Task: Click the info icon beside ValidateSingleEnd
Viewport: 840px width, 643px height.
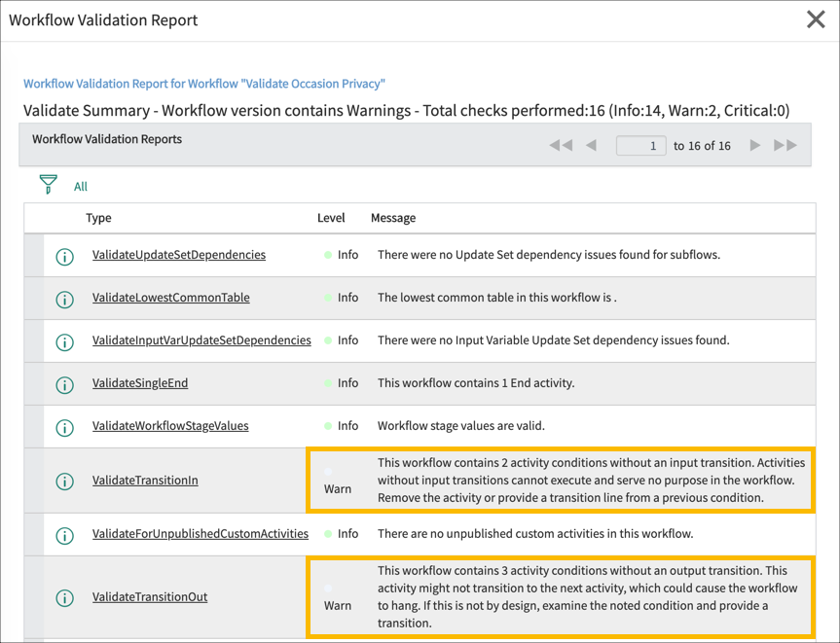Action: click(64, 384)
